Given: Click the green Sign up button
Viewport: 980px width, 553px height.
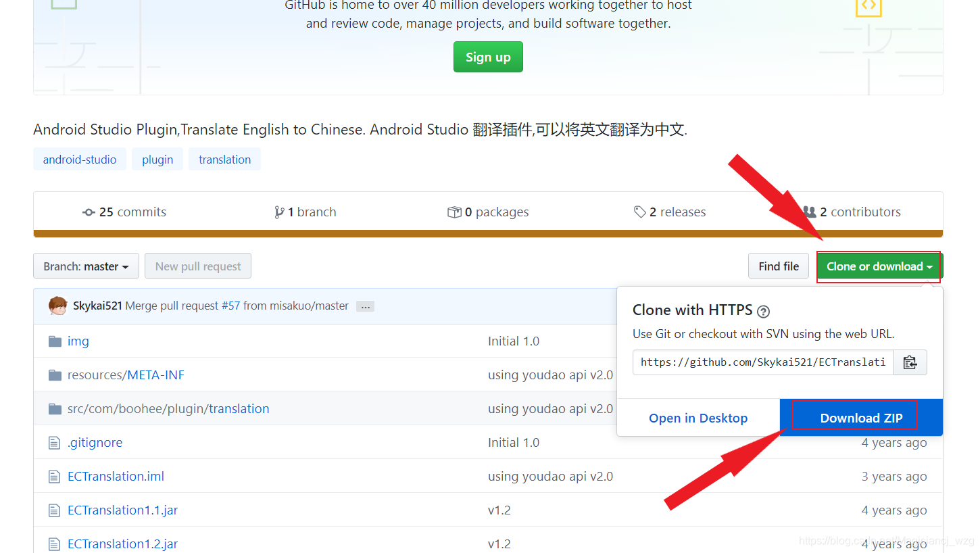Looking at the screenshot, I should [488, 57].
